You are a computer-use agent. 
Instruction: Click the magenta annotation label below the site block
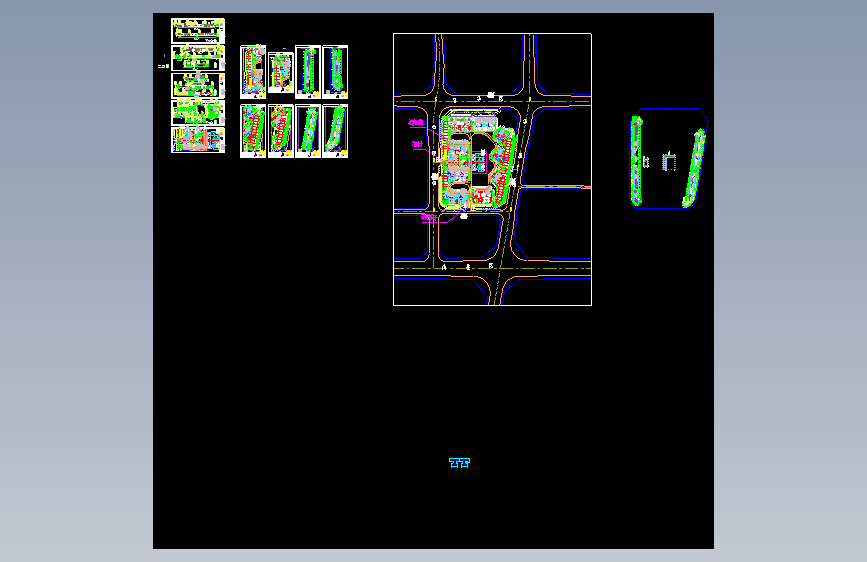pyautogui.click(x=429, y=217)
